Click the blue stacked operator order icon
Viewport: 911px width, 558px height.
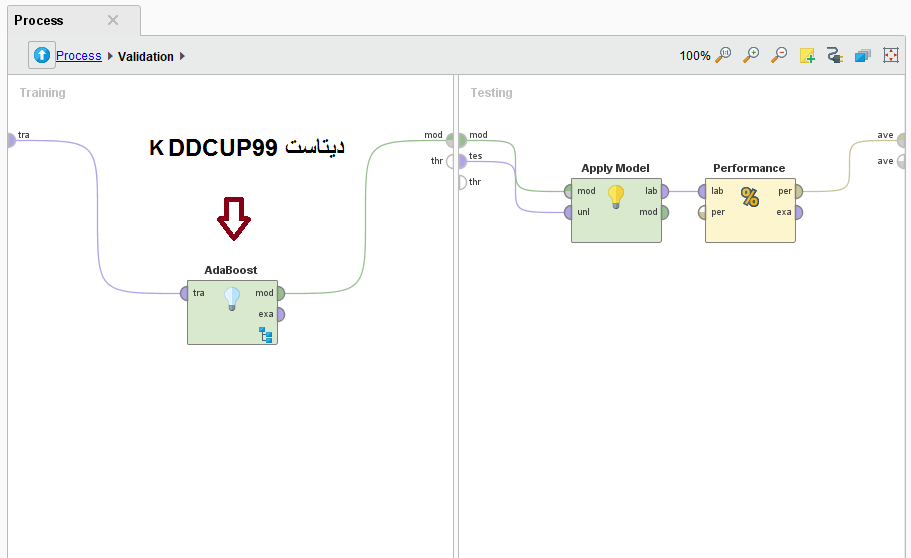[x=862, y=56]
